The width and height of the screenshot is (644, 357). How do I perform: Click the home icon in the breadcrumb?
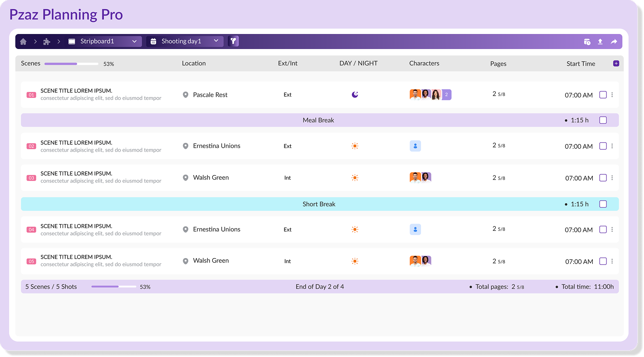[23, 41]
